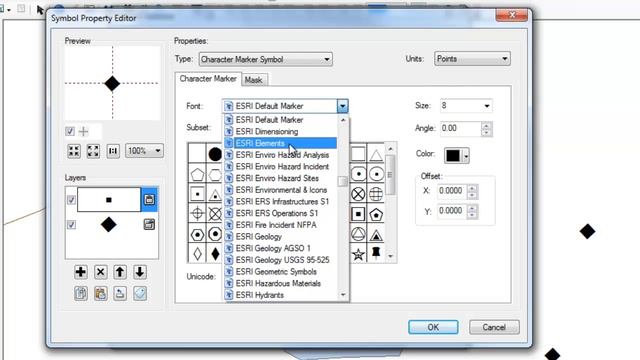The height and width of the screenshot is (360, 640).
Task: Pick the filled diamond glyph in the grid
Action: pos(215,253)
